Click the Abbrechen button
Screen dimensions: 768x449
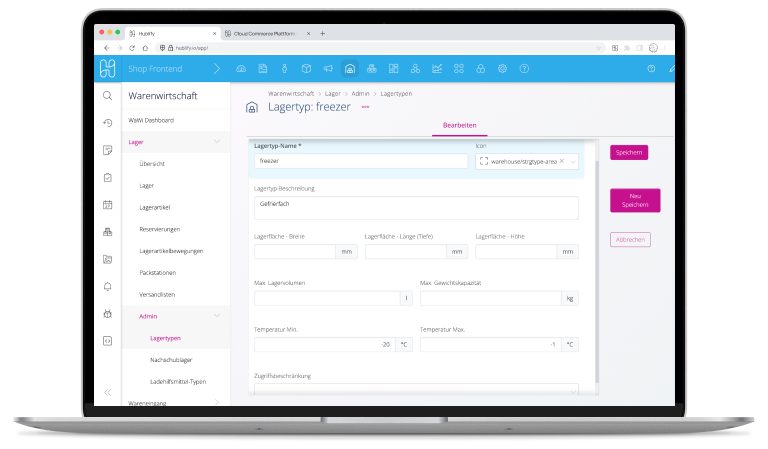click(x=629, y=239)
